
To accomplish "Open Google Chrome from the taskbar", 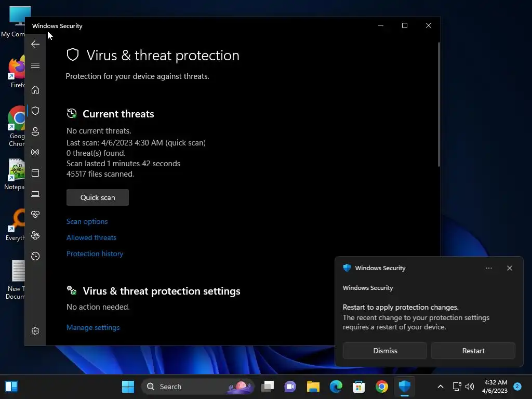I will pos(382,387).
